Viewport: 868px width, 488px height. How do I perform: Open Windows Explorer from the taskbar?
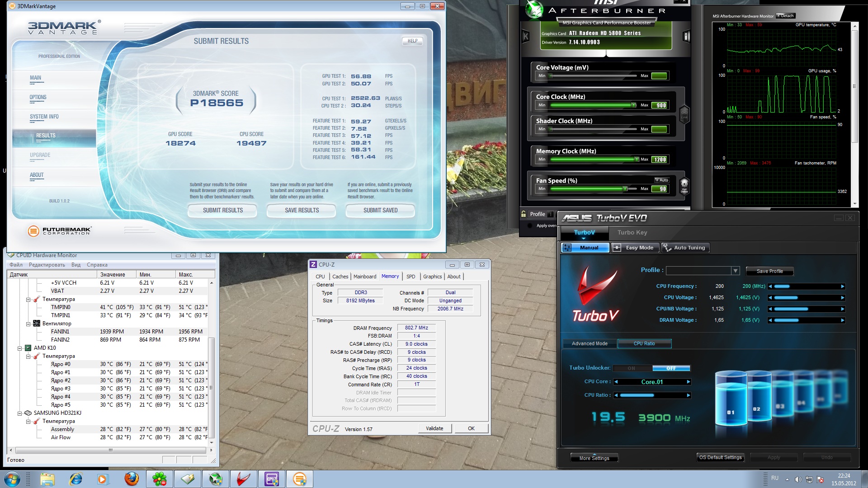tap(47, 479)
